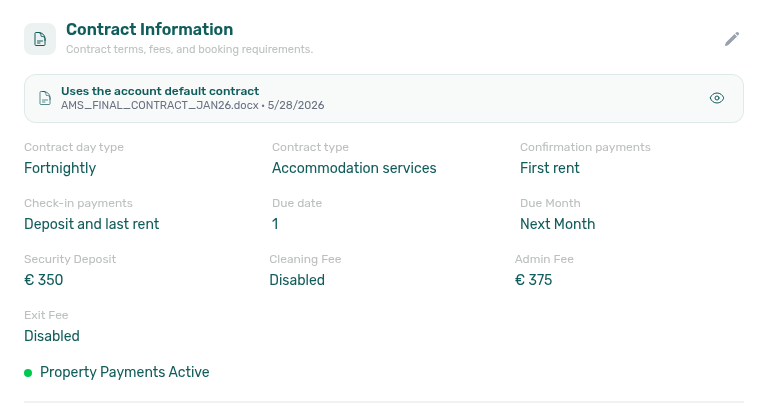Select the Contract Information heading
This screenshot has width=768, height=403.
pos(149,29)
